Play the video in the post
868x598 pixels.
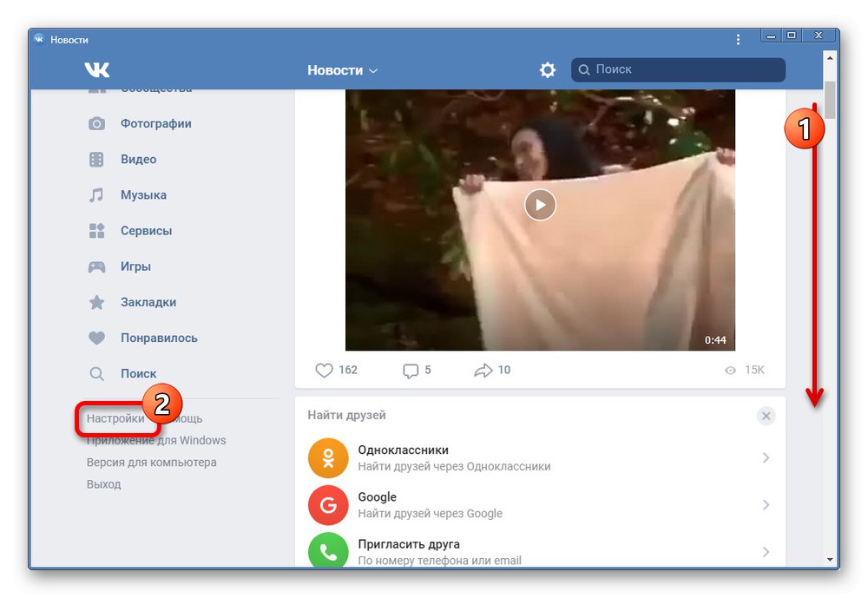pos(540,205)
